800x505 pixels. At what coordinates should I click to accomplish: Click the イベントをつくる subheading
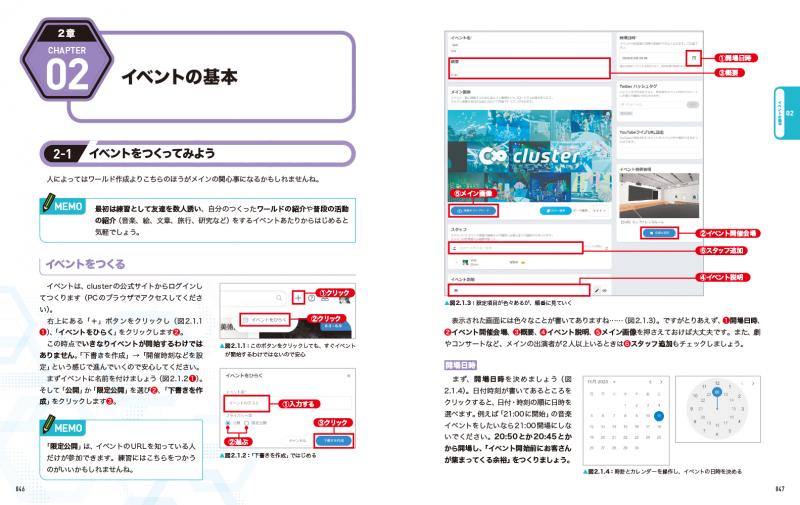click(85, 264)
